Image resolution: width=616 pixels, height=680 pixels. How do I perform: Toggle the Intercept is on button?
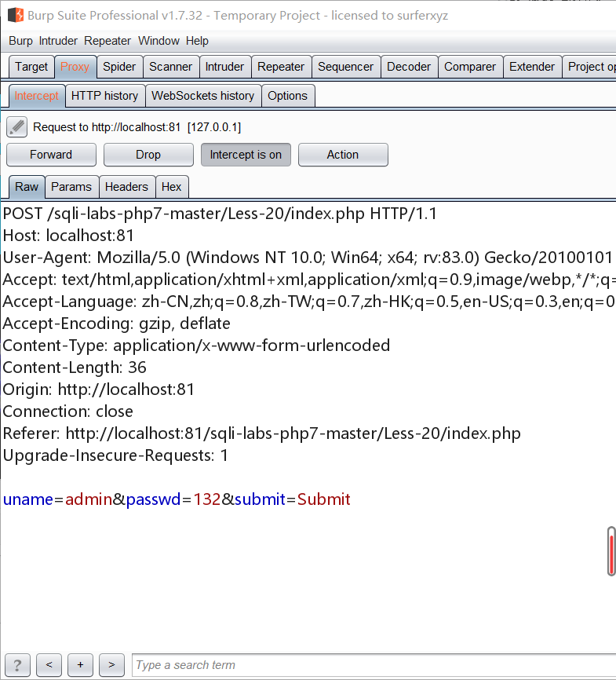246,155
